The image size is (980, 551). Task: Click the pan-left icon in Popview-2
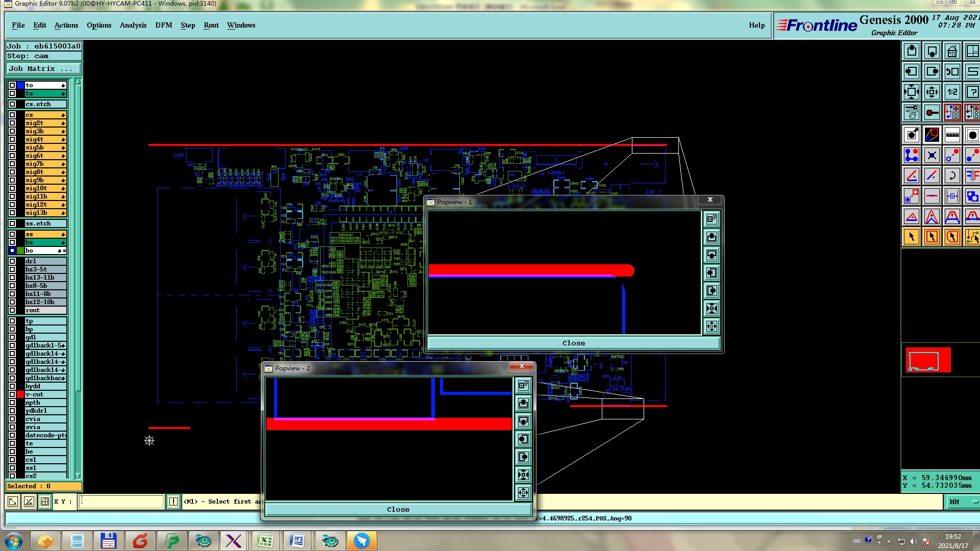pos(523,439)
